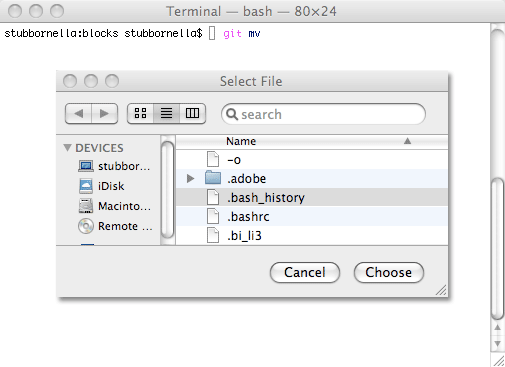The image size is (505, 367).
Task: Switch to column view mode
Action: tap(192, 114)
